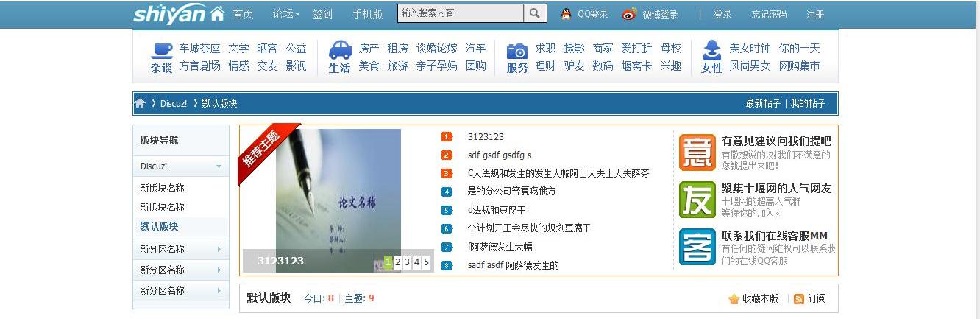Viewport: 980px width, 319px height.
Task: Select slide 4 in the slideshow
Action: [416, 262]
